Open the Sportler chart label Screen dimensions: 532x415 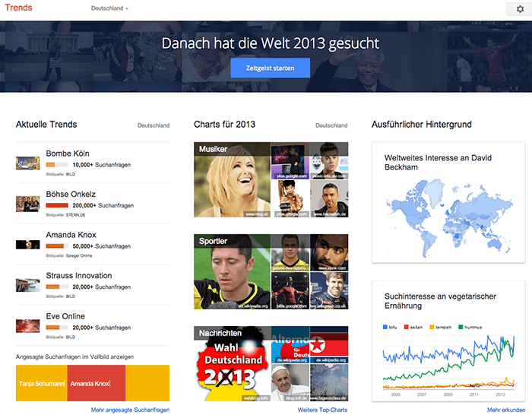coord(213,241)
